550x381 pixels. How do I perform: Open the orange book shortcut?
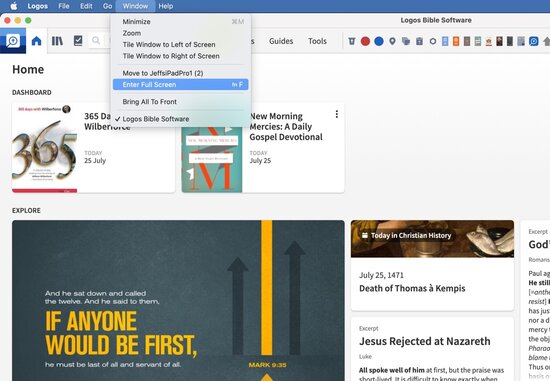456,41
